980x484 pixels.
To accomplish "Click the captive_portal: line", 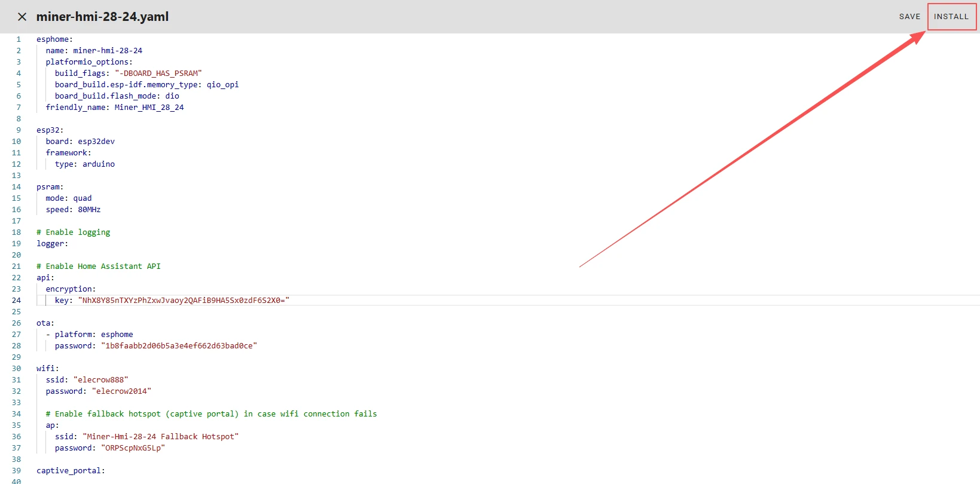I will pos(71,471).
